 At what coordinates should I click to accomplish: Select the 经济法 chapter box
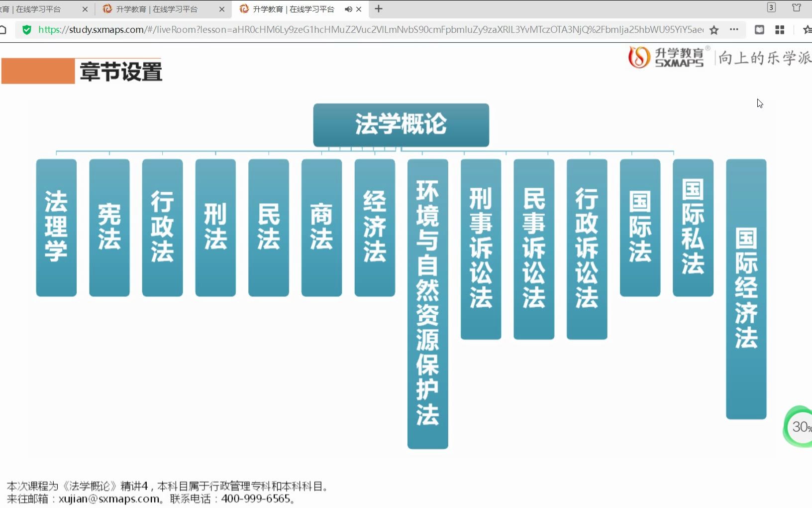[x=375, y=228]
